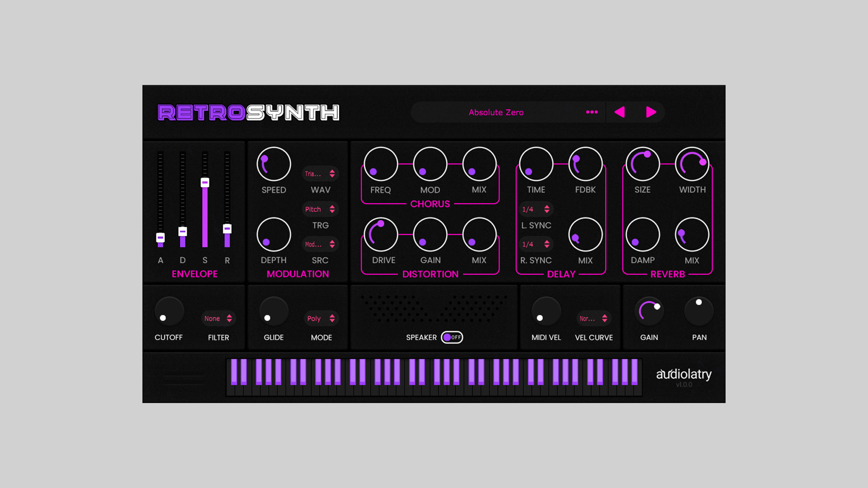The width and height of the screenshot is (868, 488).
Task: Click the distortion DRIVE knob
Action: pyautogui.click(x=381, y=235)
